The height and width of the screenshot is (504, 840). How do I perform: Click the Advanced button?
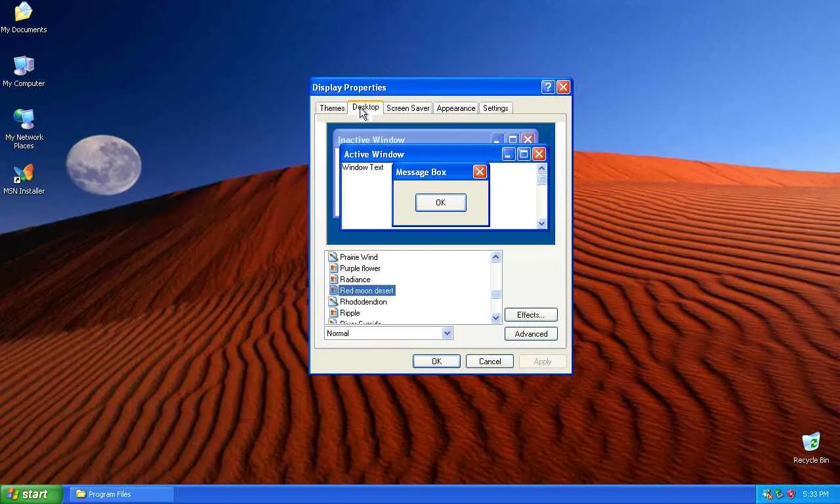tap(531, 334)
